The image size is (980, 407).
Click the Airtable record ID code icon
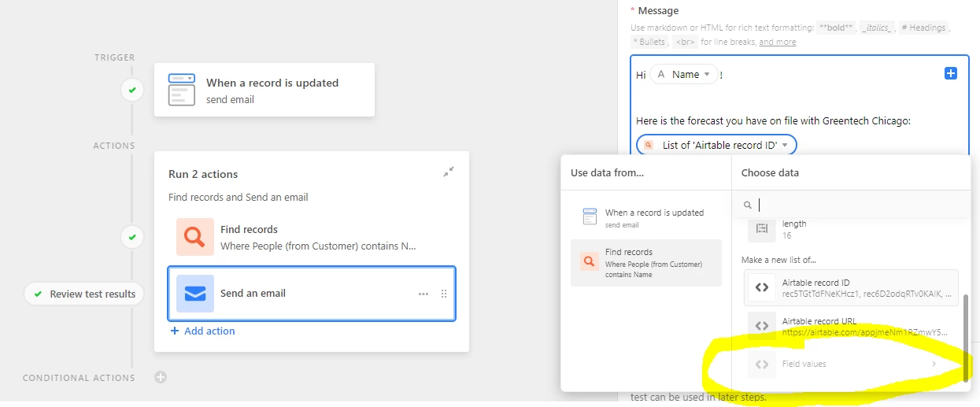pos(761,287)
